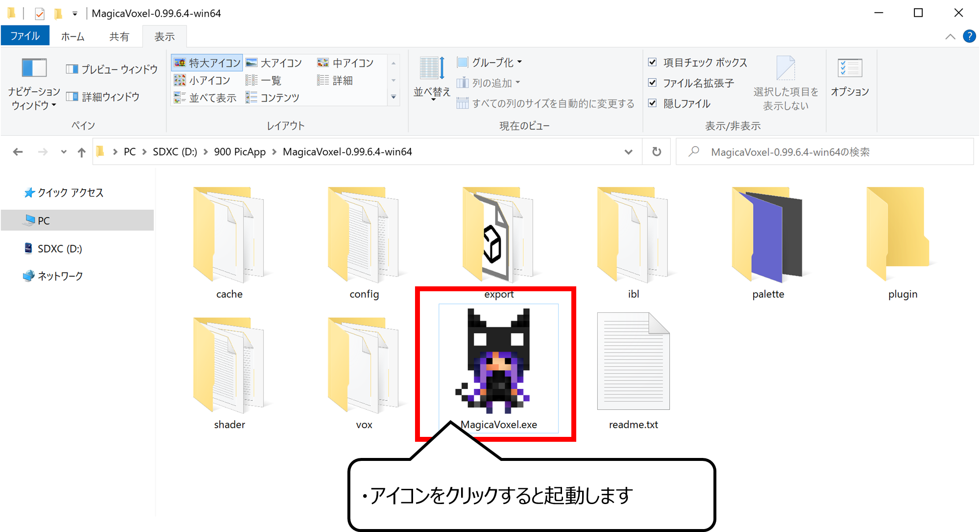Open the グループ化 dropdown

(490, 62)
